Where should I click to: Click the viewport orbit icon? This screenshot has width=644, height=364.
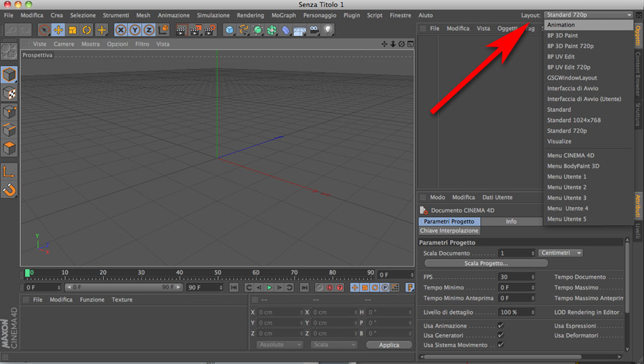(x=401, y=44)
